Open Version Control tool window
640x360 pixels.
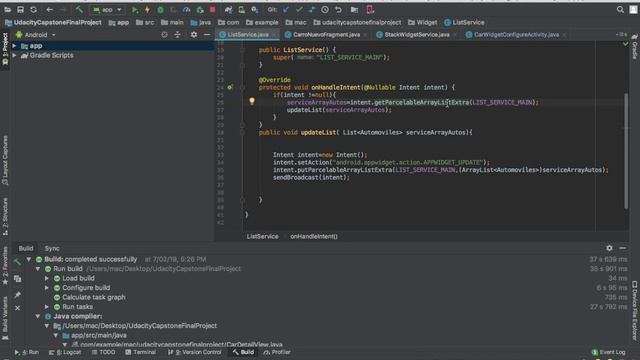[x=195, y=352]
